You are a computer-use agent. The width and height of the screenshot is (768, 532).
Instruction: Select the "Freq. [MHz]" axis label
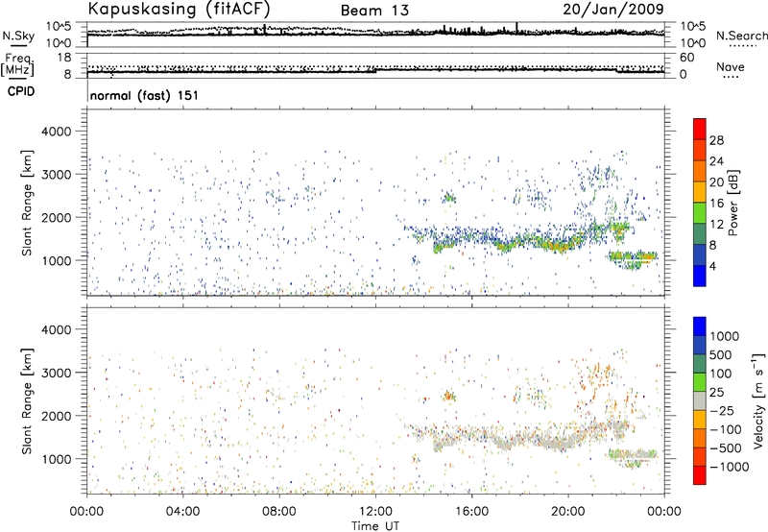tap(17, 64)
